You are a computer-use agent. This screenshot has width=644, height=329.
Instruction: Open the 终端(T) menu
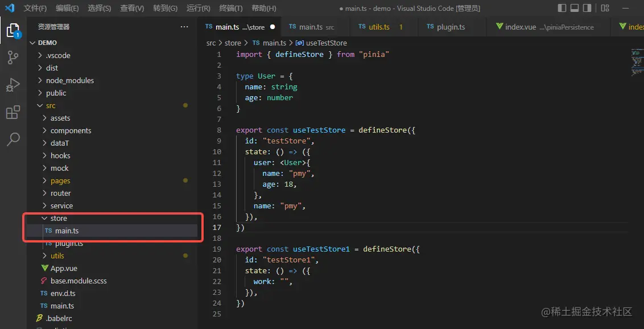(x=231, y=8)
